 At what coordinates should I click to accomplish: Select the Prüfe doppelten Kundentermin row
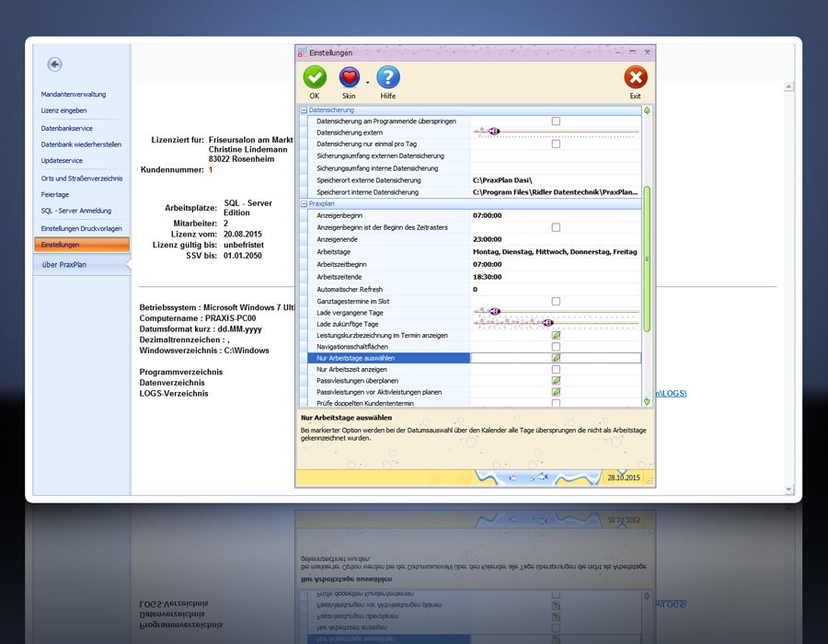[474, 403]
